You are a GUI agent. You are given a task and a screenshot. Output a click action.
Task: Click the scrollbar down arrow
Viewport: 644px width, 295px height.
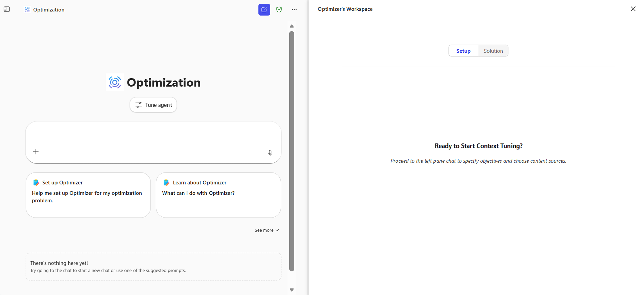tap(292, 290)
